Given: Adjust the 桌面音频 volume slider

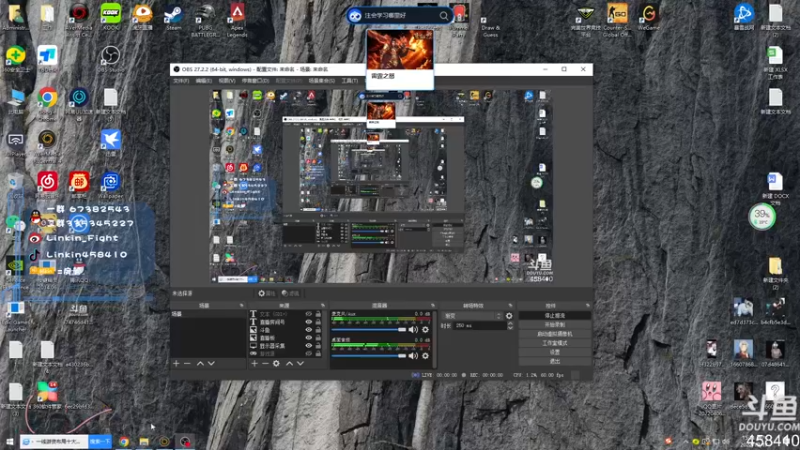Looking at the screenshot, I should point(368,355).
